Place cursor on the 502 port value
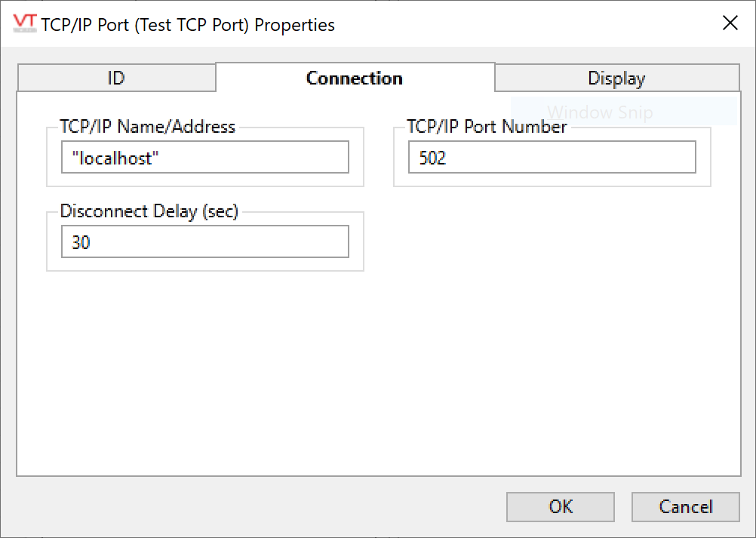Viewport: 756px width, 538px height. click(x=433, y=158)
